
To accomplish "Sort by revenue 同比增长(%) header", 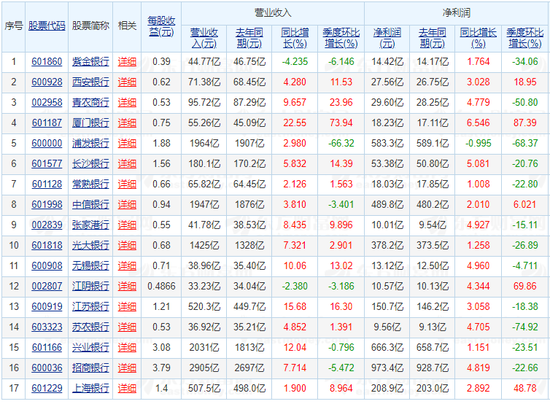I will [295, 38].
